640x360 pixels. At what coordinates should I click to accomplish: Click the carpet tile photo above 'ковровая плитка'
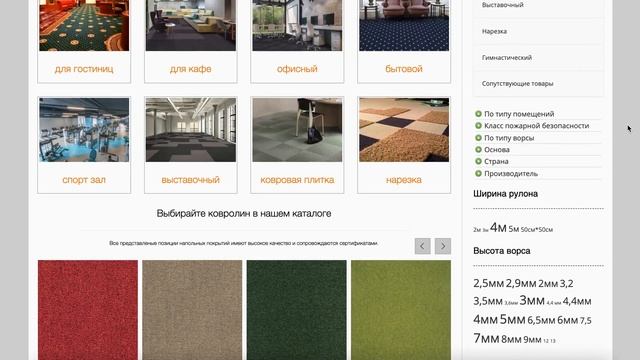pyautogui.click(x=297, y=130)
